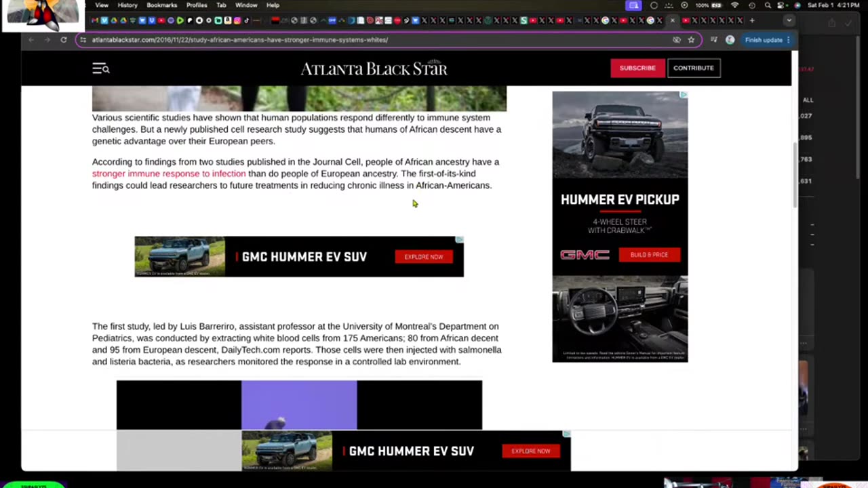Close the sidebar Hummer EV Pickup ad
This screenshot has width=868, height=488.
(684, 95)
